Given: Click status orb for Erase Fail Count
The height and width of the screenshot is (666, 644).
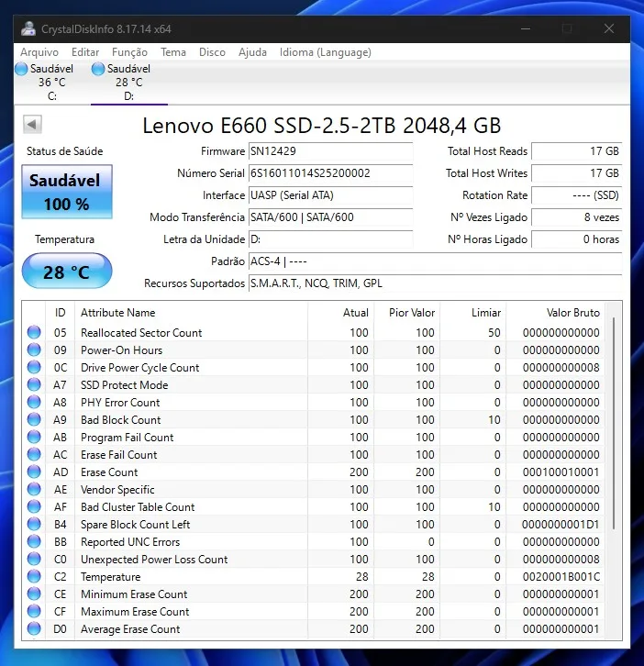Looking at the screenshot, I should click(x=34, y=454).
